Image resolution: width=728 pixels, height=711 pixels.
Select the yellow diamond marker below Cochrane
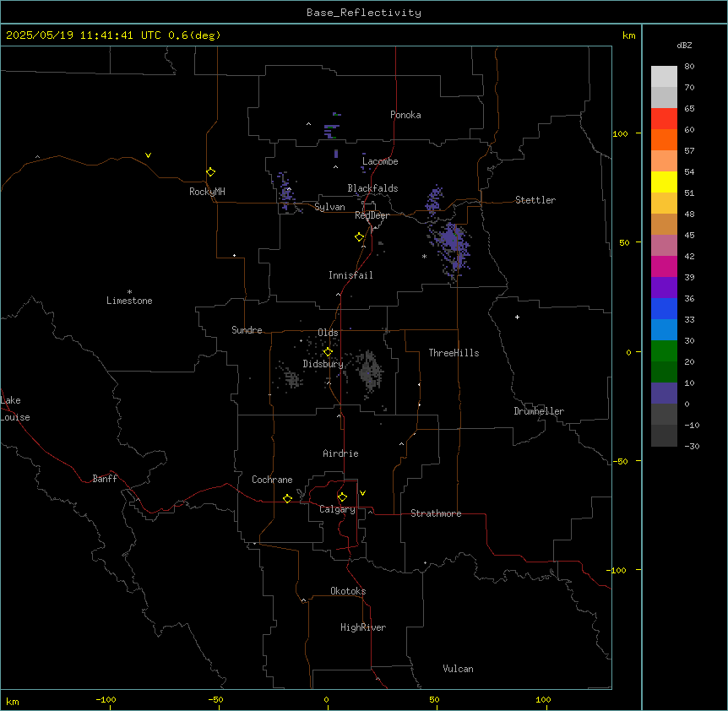[287, 498]
